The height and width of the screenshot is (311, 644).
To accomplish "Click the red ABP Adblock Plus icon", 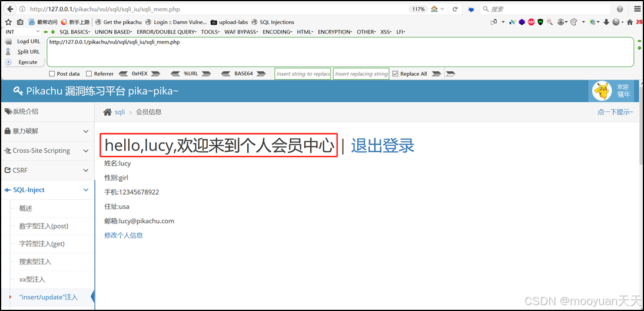I will click(x=531, y=22).
